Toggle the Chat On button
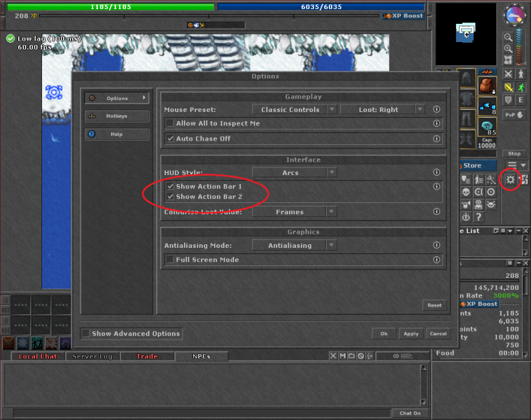This screenshot has height=420, width=531. coord(410,413)
